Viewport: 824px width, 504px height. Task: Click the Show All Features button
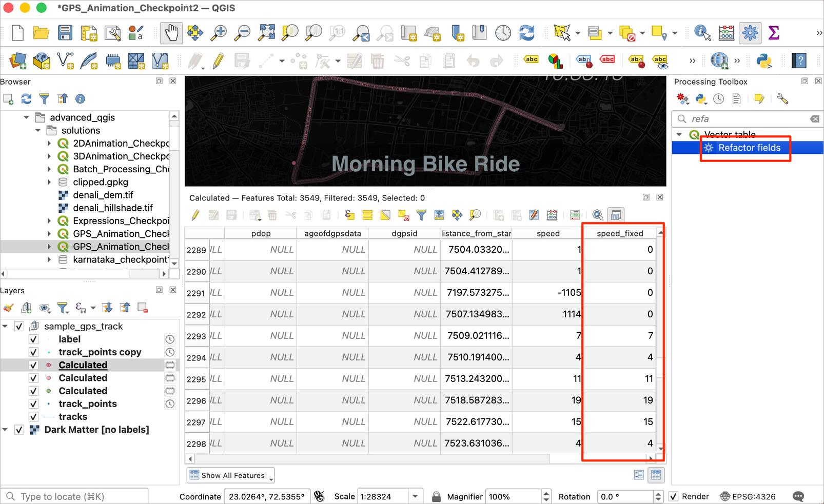230,475
